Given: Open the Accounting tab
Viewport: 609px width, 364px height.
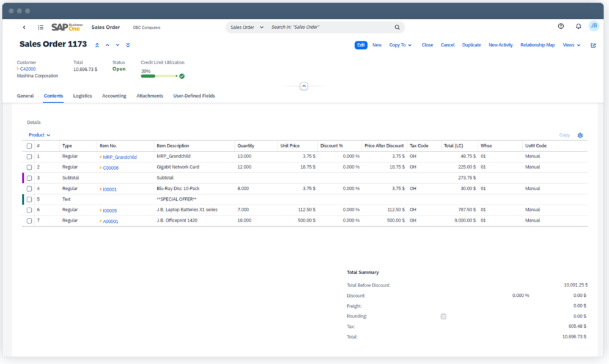Looking at the screenshot, I should [x=114, y=96].
